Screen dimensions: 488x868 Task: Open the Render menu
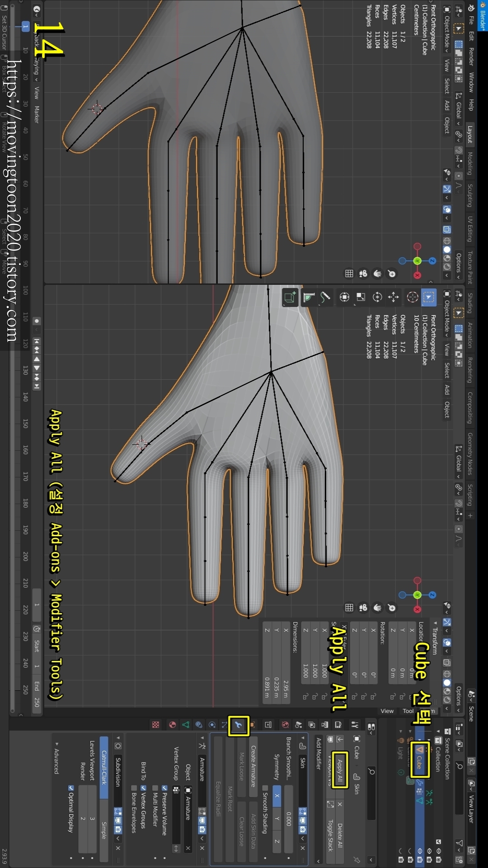471,56
